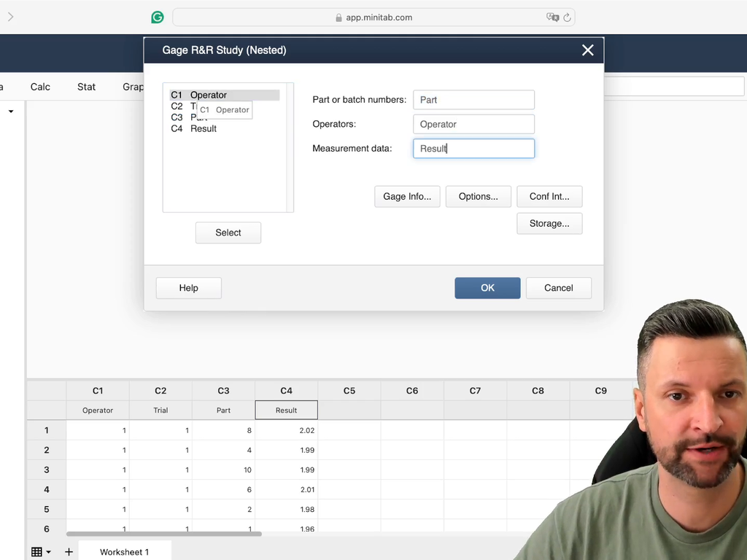Cancel the Gage R&R Study dialog
This screenshot has height=560, width=747.
559,288
